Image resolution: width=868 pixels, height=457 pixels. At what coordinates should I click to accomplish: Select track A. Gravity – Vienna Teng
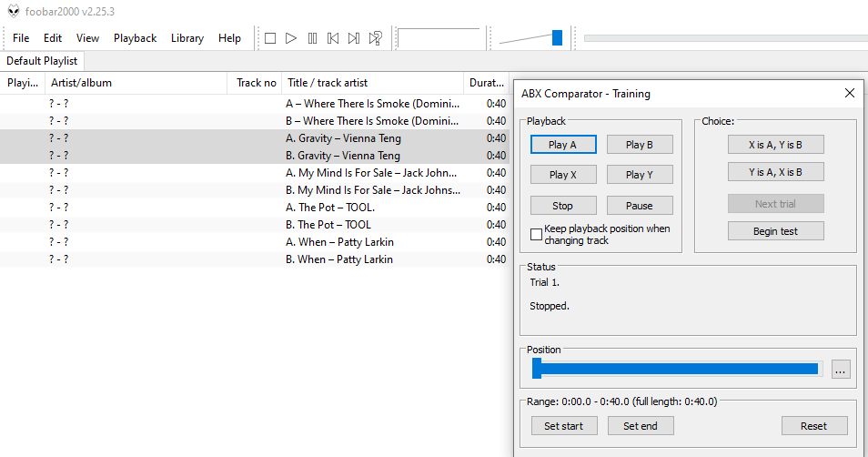tap(255, 138)
